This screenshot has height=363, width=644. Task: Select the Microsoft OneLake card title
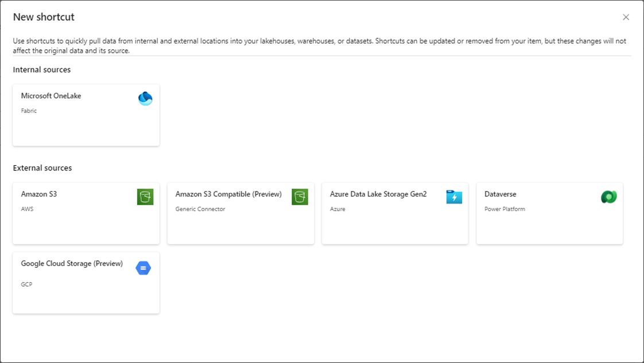point(51,96)
